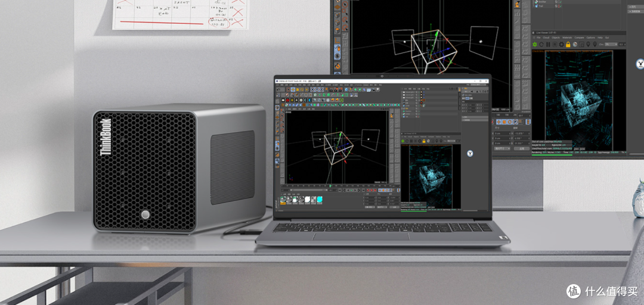The height and width of the screenshot is (305, 644).
Task: Click sphere clay-mode icon in monitor Live Viewer
Action: [575, 44]
